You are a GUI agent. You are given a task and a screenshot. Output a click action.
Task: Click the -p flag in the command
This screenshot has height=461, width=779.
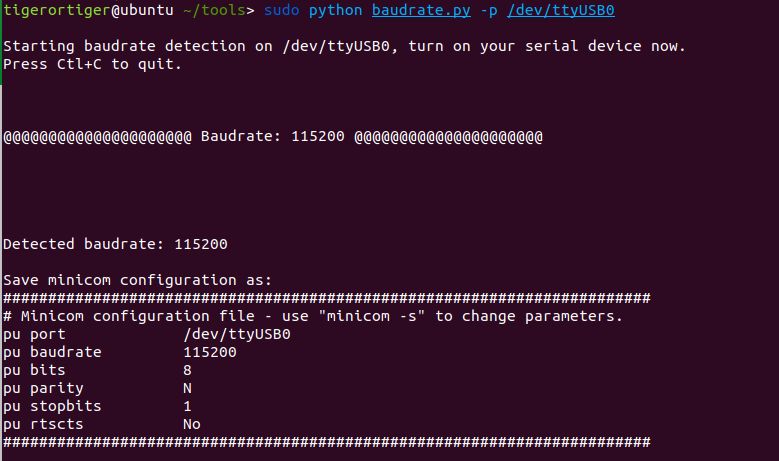point(489,11)
